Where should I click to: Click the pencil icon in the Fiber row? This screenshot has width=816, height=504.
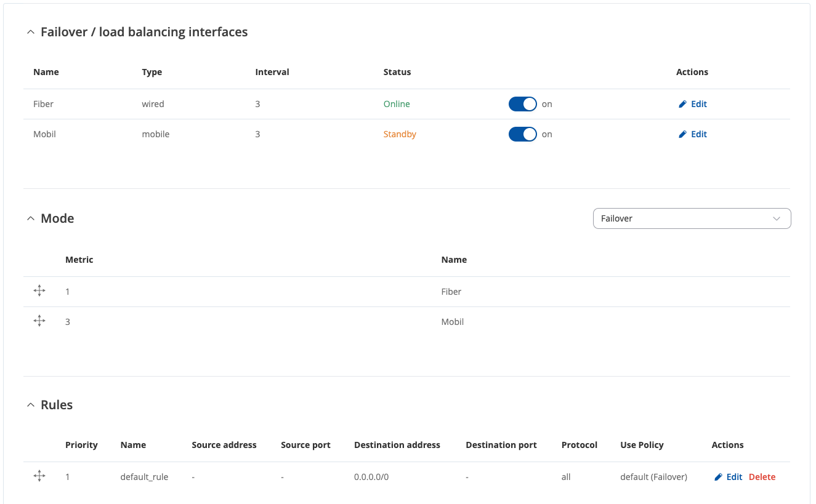point(682,104)
